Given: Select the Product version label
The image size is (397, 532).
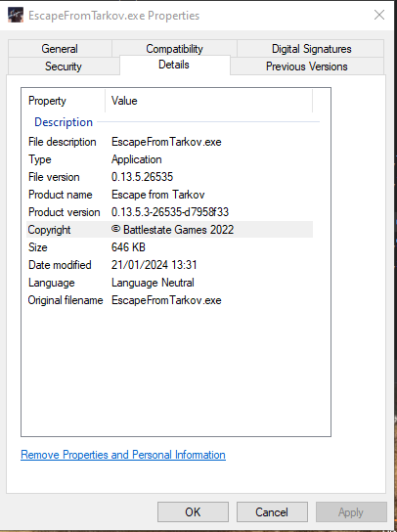Looking at the screenshot, I should click(x=65, y=212).
